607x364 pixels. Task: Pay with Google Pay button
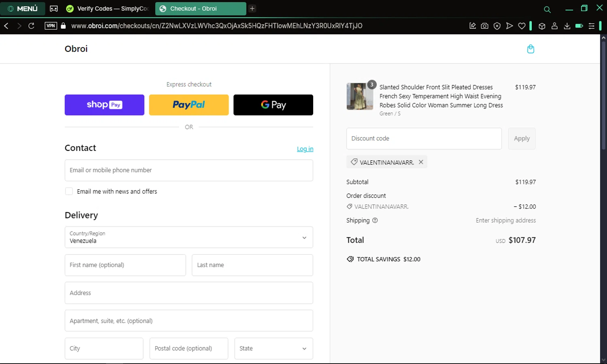273,105
